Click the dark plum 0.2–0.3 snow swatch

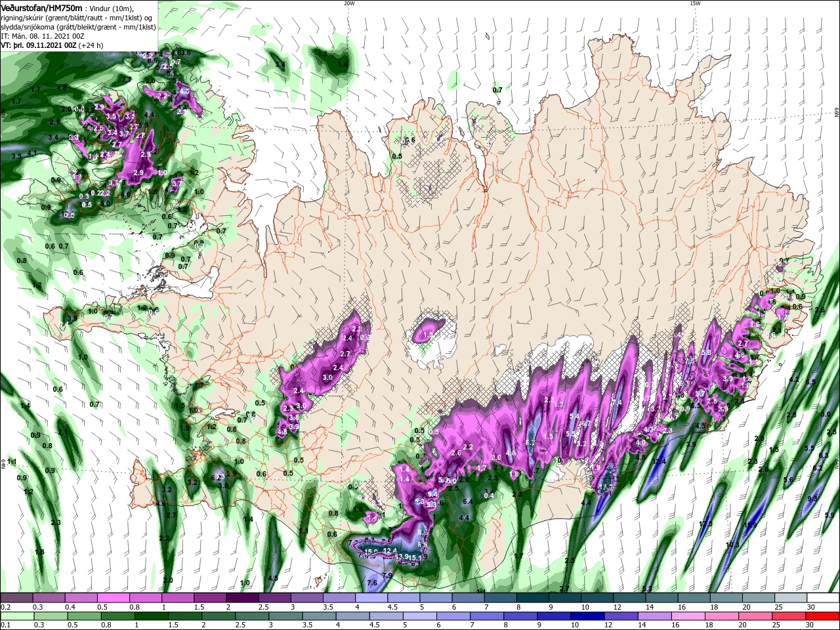tap(16, 598)
